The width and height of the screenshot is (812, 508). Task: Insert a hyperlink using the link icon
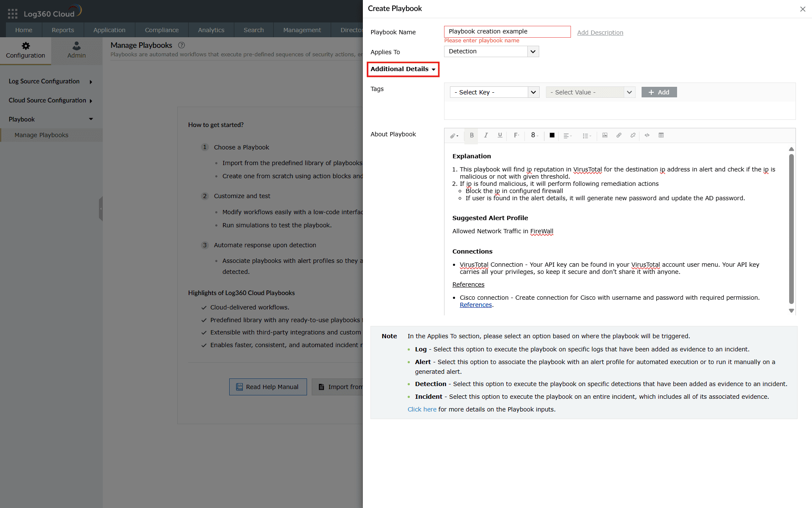(619, 135)
